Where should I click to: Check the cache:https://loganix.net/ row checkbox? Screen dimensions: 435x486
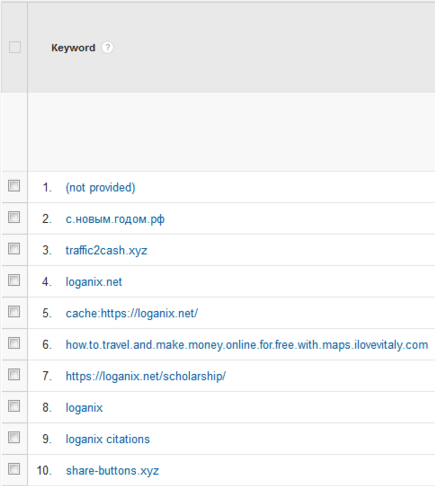14,311
